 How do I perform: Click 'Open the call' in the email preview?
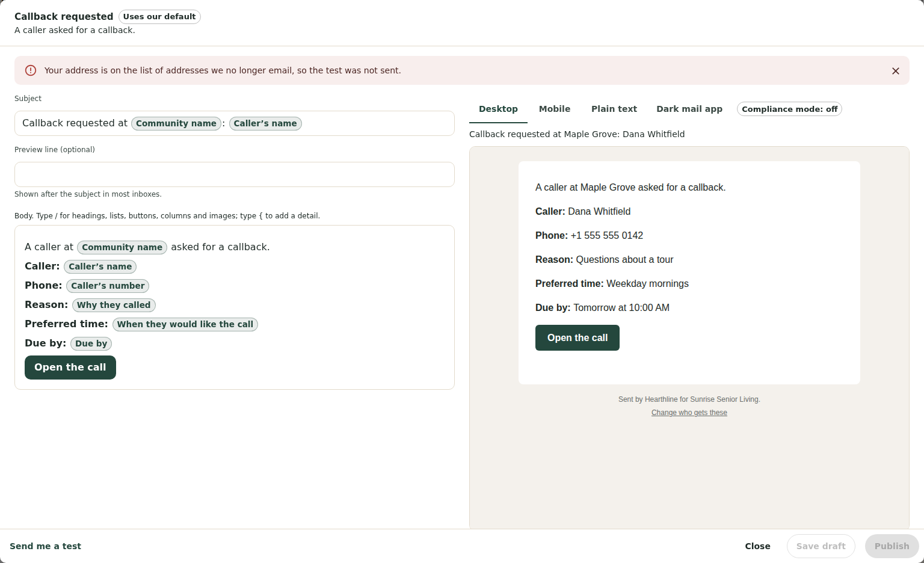[x=577, y=337]
